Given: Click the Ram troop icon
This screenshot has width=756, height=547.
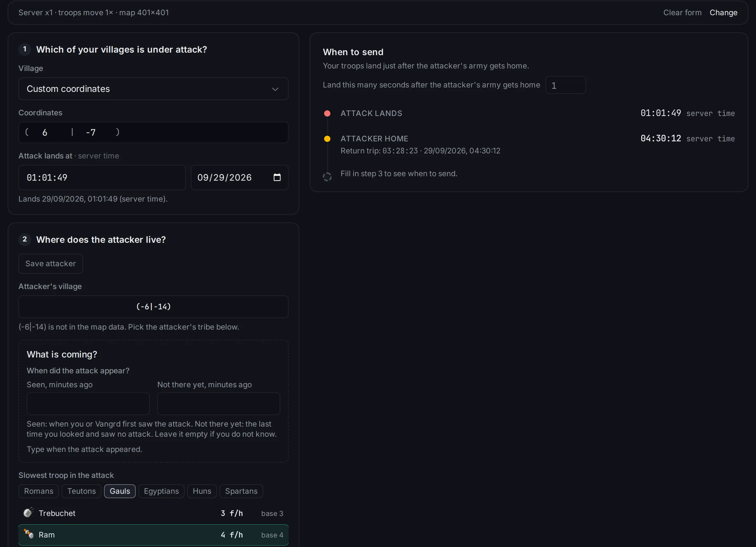Looking at the screenshot, I should click(x=28, y=534).
